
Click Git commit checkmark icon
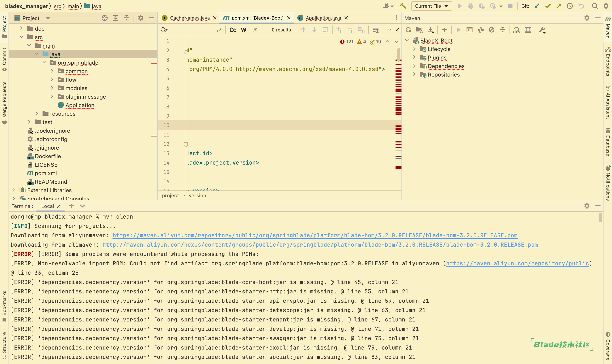548,6
